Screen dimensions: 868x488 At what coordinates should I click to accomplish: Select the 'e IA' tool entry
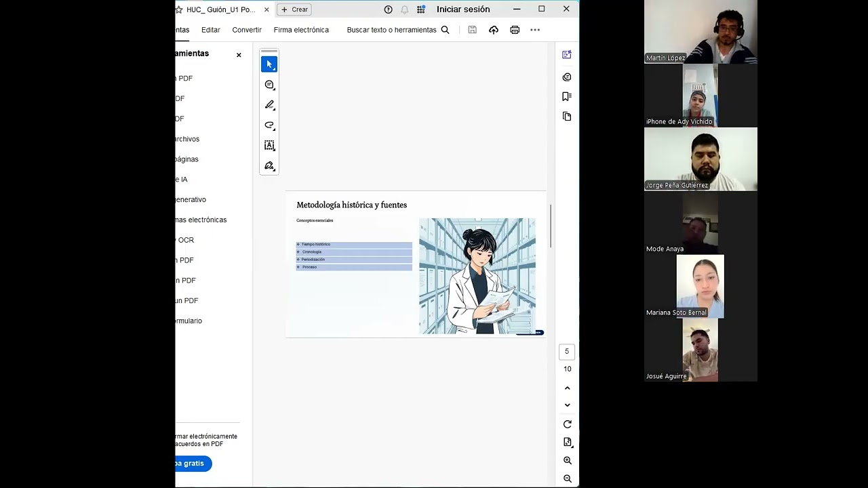tap(182, 180)
